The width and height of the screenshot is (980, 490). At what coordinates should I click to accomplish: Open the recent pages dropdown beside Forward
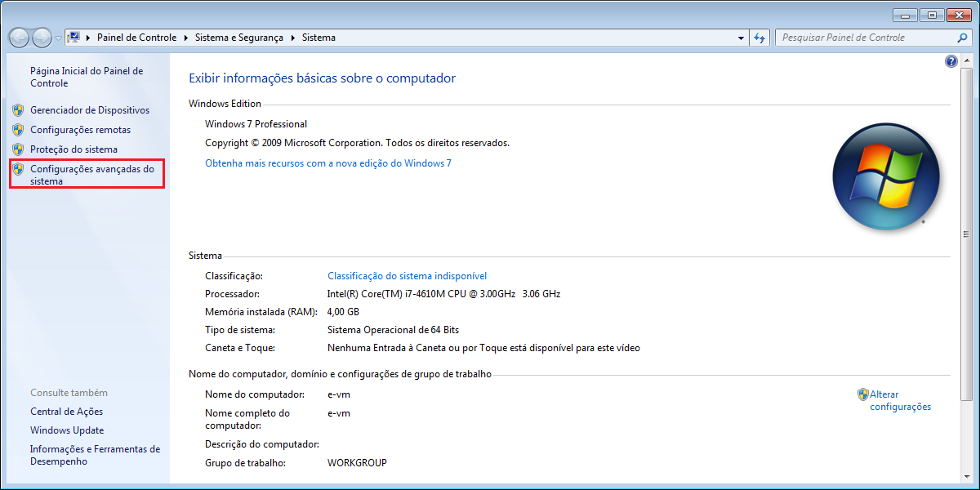pos(58,38)
